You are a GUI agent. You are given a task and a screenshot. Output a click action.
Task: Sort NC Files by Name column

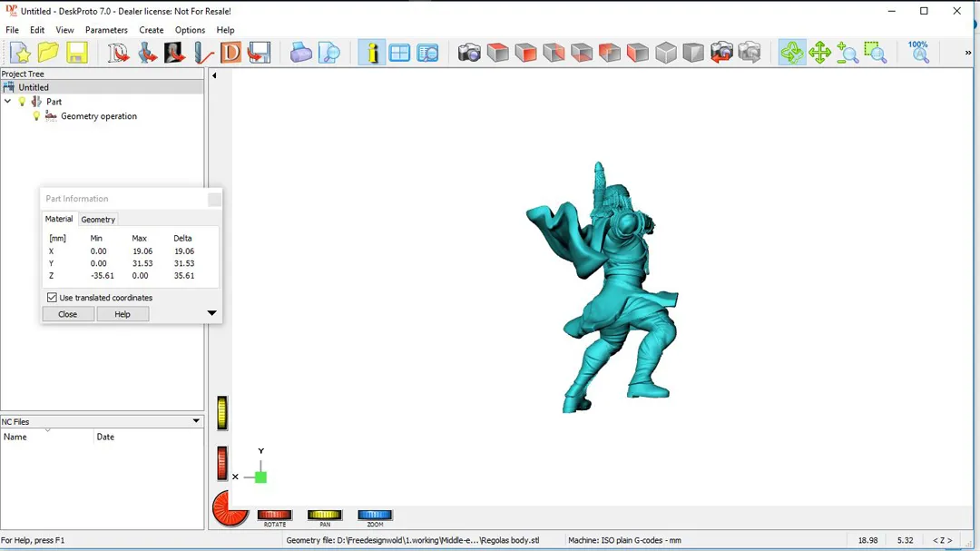[47, 437]
